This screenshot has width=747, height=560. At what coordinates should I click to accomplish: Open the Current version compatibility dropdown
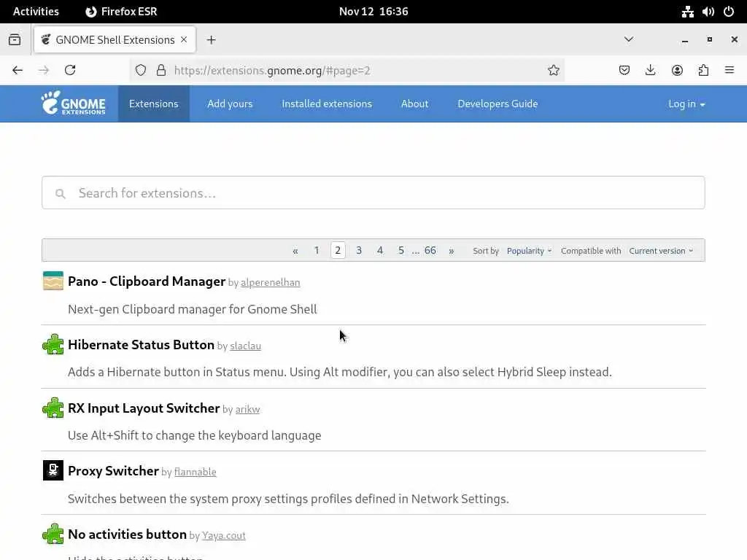[661, 251]
